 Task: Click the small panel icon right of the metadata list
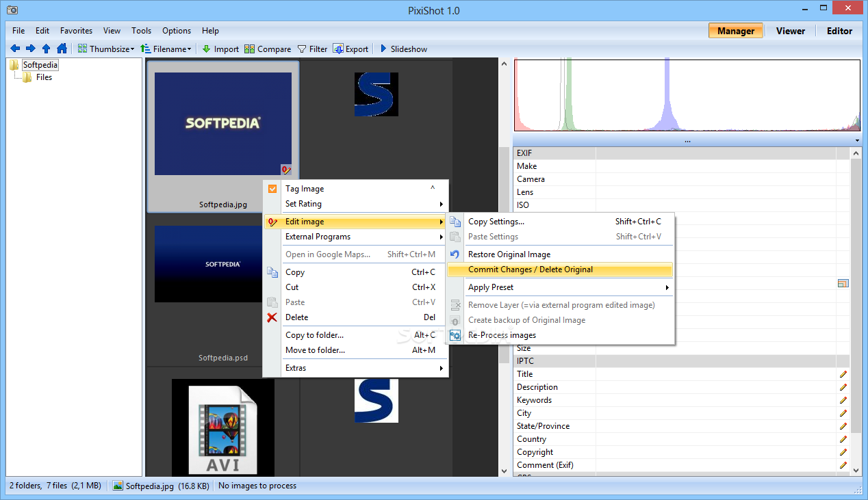point(843,283)
